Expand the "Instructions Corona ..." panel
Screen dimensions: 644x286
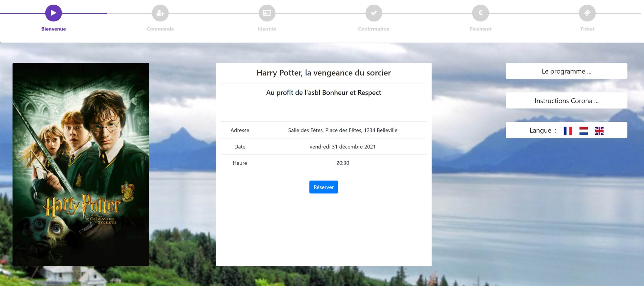[x=566, y=101]
